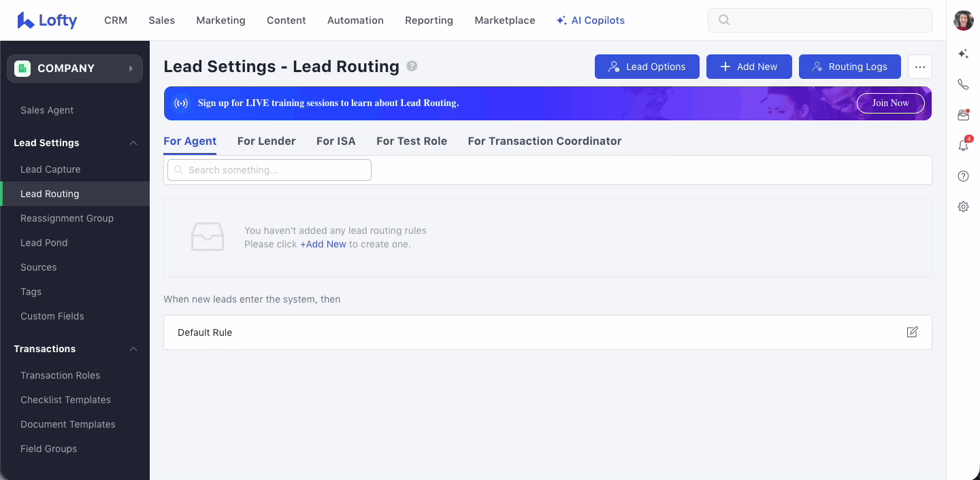Click the green Company building icon
980x480 pixels.
click(x=22, y=68)
